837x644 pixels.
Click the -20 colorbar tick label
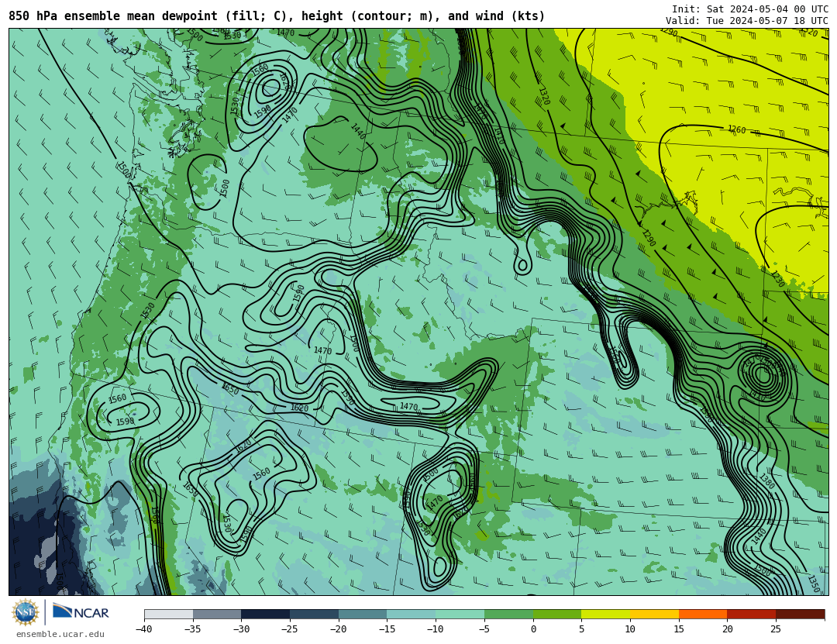[338, 629]
